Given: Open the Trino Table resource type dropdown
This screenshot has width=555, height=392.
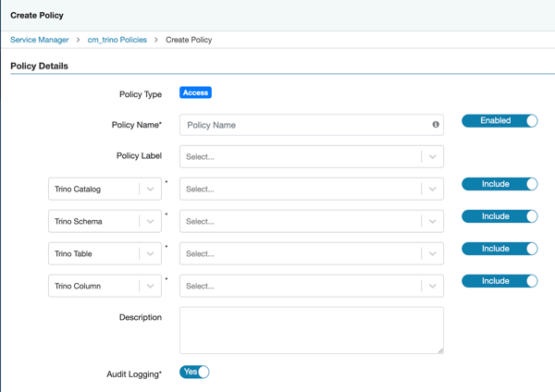Looking at the screenshot, I should click(105, 254).
